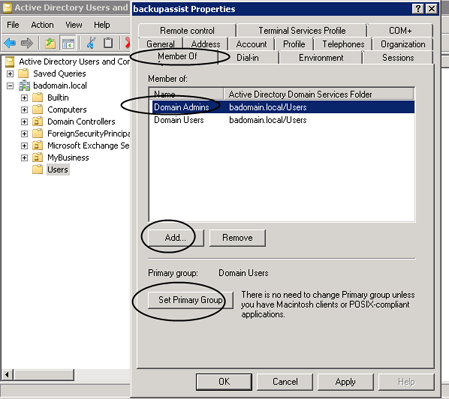Switch to the Dial-in tab
Viewport: 449px width, 399px height.
click(248, 58)
